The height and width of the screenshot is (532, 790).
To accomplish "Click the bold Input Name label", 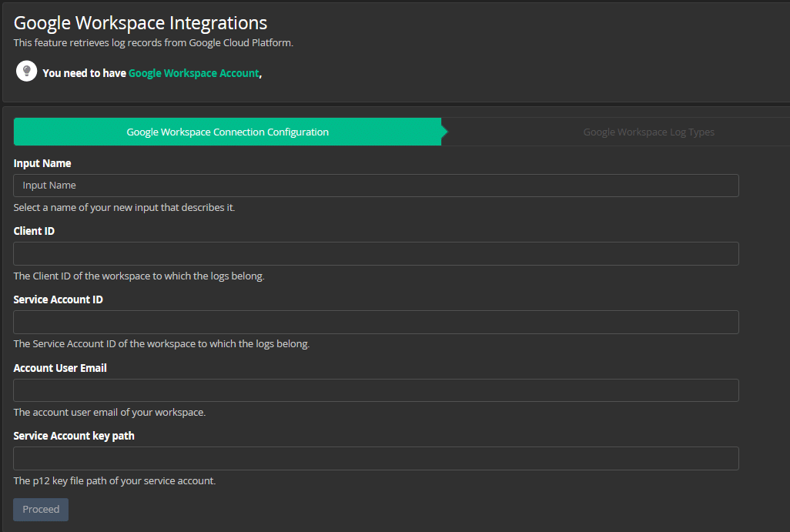I will tap(42, 163).
